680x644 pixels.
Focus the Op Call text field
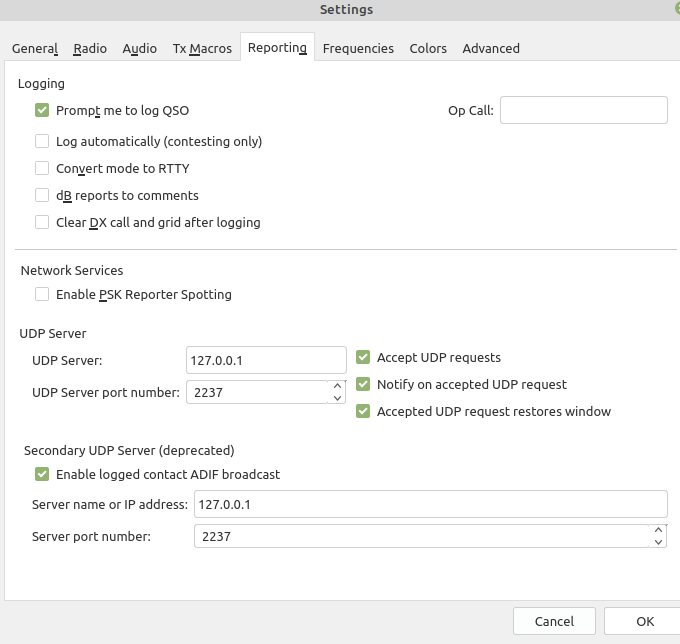[584, 110]
